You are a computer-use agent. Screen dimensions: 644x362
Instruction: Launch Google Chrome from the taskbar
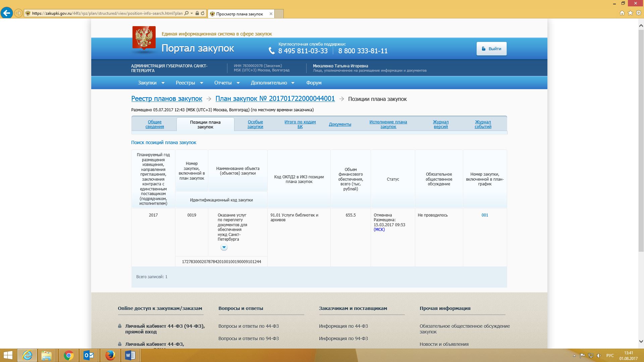[x=68, y=355]
